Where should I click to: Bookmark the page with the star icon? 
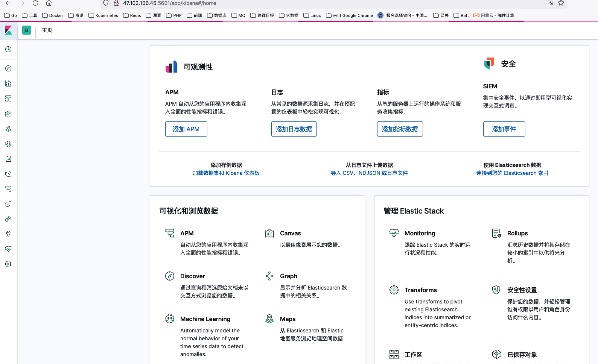[x=561, y=3]
